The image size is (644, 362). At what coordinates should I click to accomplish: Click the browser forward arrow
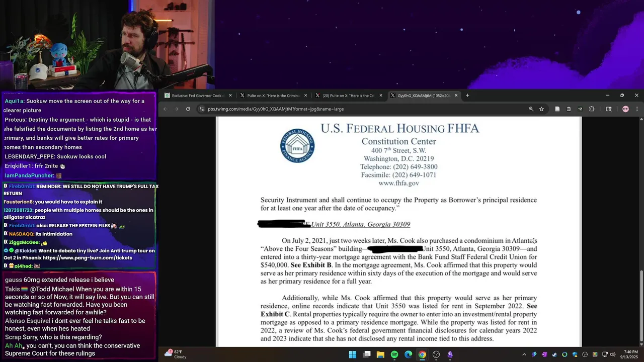(176, 109)
